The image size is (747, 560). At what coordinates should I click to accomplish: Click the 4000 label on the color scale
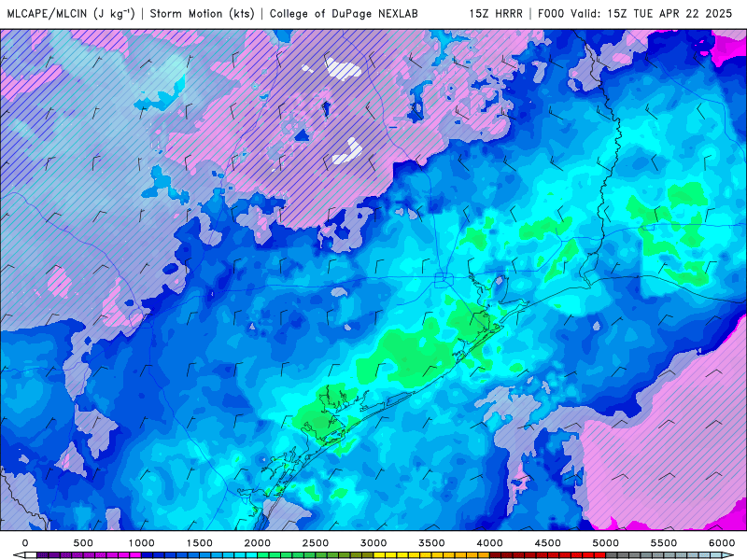tap(489, 543)
